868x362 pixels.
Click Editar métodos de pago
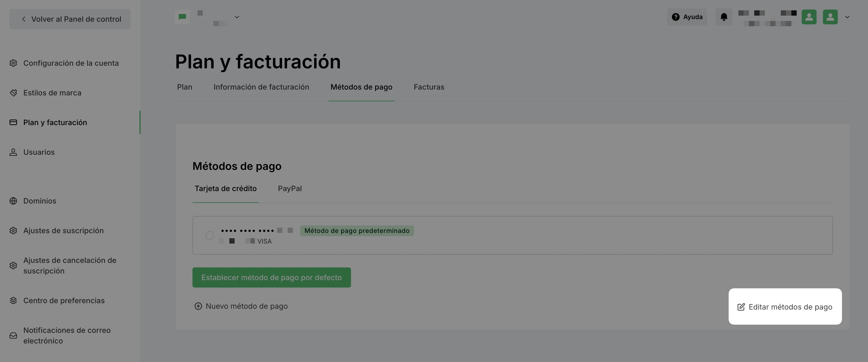(785, 307)
